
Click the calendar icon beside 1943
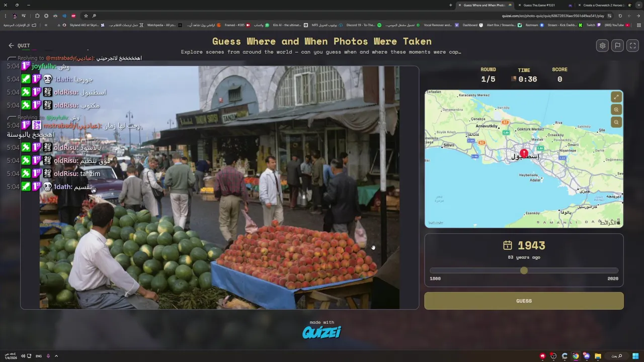coord(508,245)
